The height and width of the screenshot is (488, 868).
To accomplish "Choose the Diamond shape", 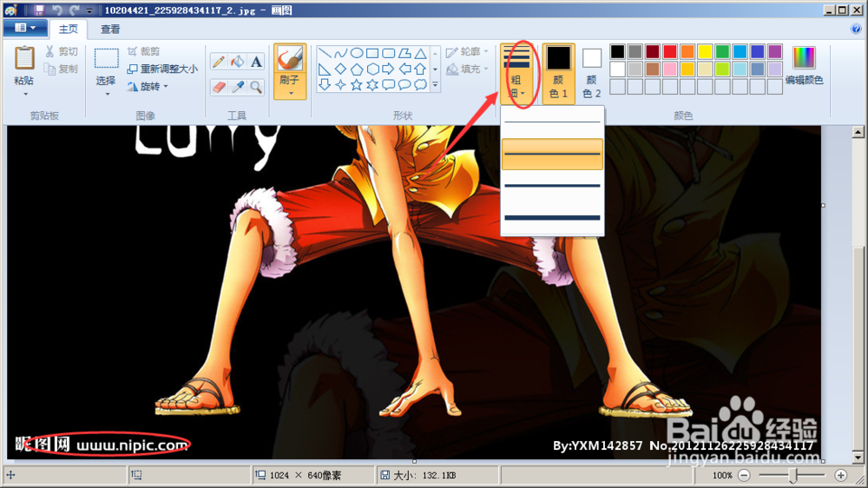I will pyautogui.click(x=340, y=69).
